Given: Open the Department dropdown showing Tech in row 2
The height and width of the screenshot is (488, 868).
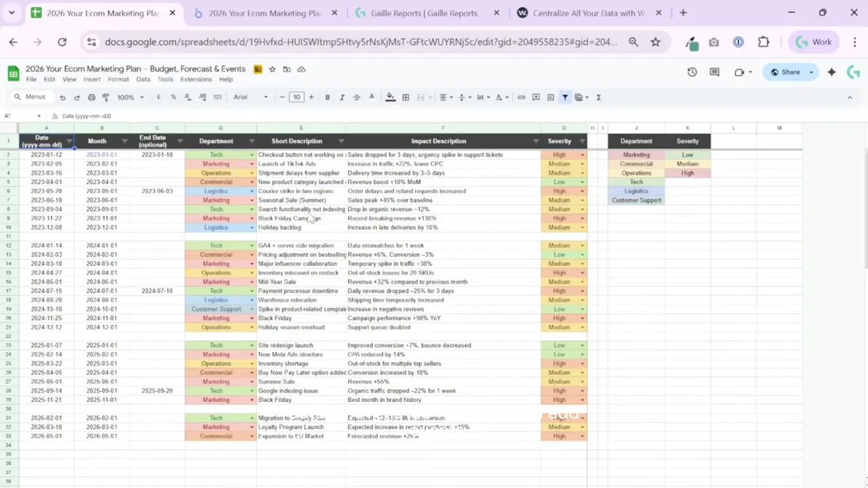Looking at the screenshot, I should click(250, 155).
